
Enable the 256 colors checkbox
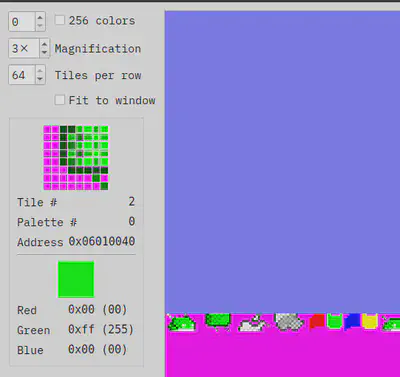[x=60, y=20]
